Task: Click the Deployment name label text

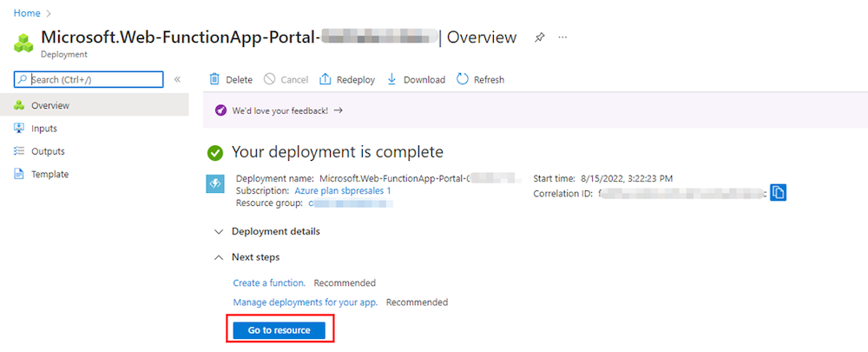Action: point(275,178)
